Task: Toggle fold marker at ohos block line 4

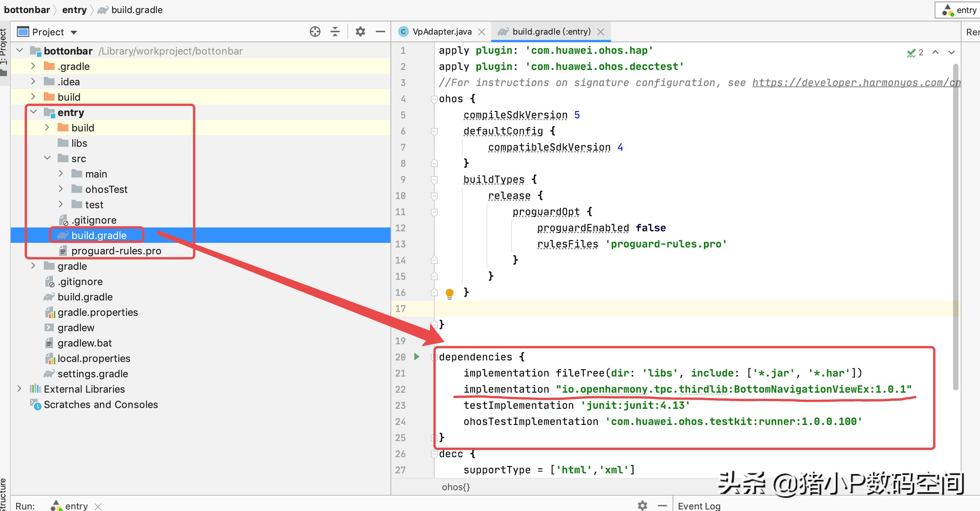Action: 434,99
